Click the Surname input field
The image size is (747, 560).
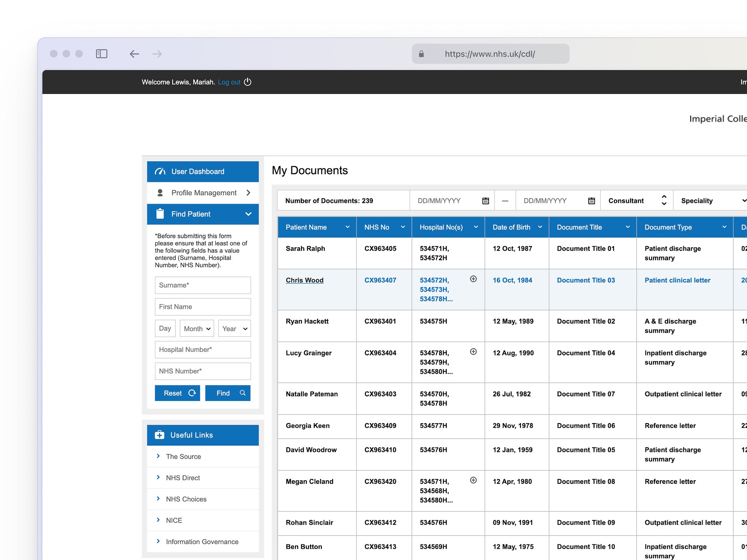tap(203, 285)
